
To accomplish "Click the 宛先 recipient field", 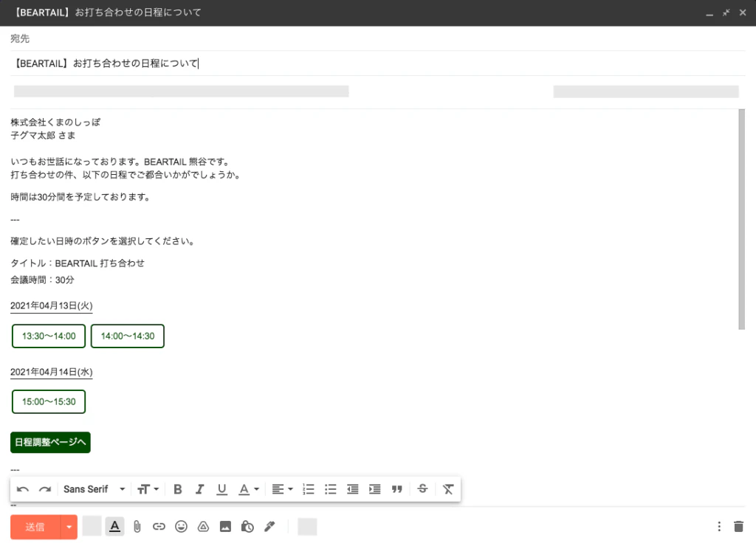I will pyautogui.click(x=377, y=38).
